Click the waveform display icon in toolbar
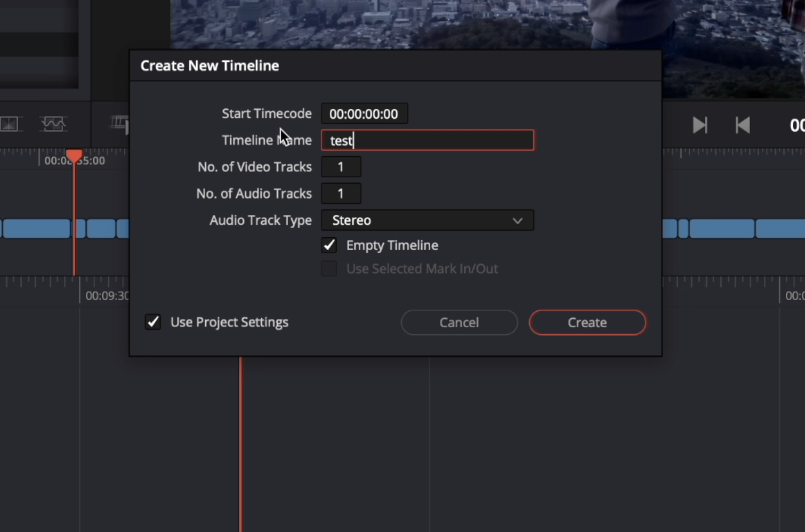The height and width of the screenshot is (532, 805). pos(53,124)
